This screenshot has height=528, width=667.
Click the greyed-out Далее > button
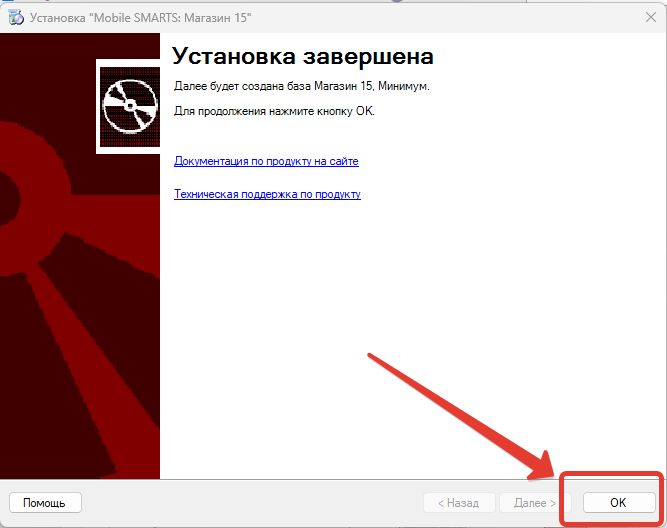tap(534, 503)
